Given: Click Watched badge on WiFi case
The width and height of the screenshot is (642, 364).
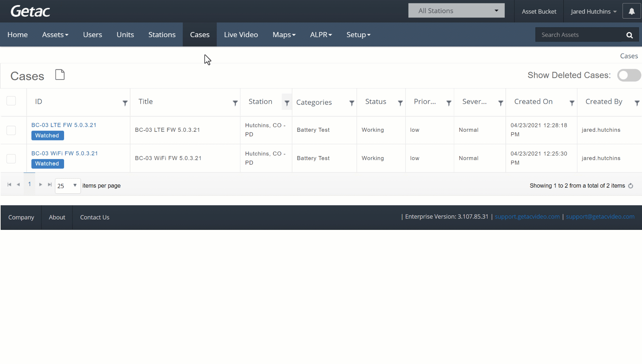Looking at the screenshot, I should (47, 164).
